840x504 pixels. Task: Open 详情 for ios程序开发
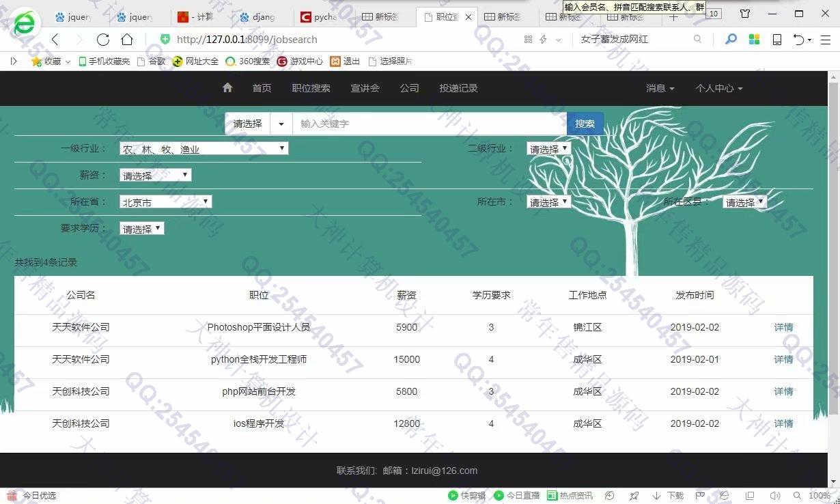(x=783, y=423)
